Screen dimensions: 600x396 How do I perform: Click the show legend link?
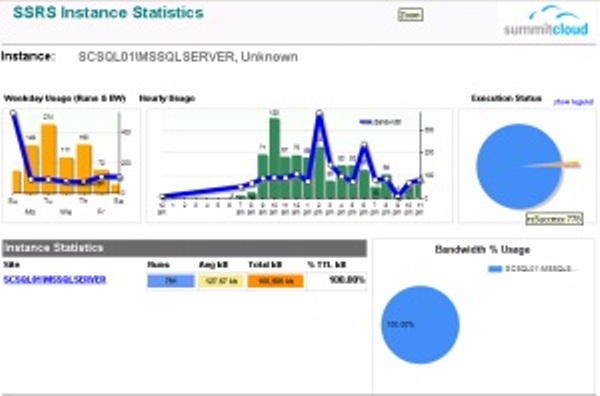coord(573,102)
